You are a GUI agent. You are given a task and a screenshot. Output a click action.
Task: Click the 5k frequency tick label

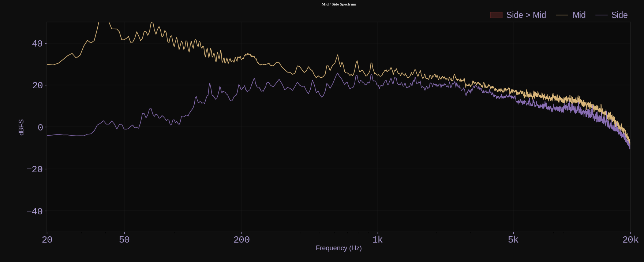pos(513,240)
